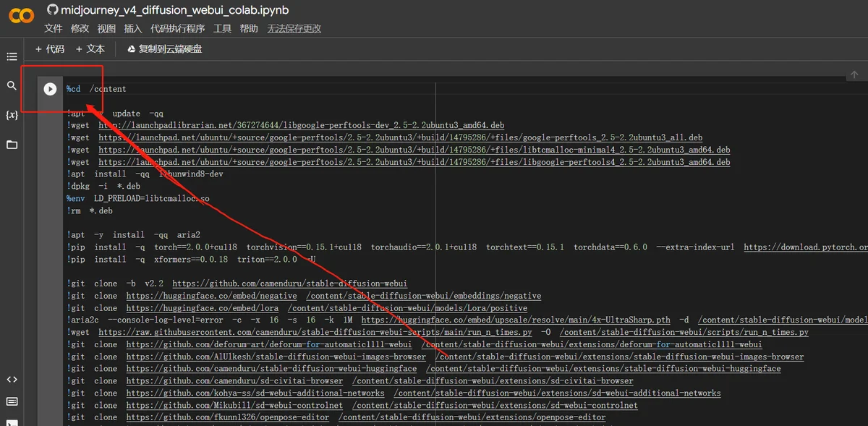Click the extensions/sd-civitai-browser destination path
This screenshot has height=426, width=868.
tap(493, 380)
